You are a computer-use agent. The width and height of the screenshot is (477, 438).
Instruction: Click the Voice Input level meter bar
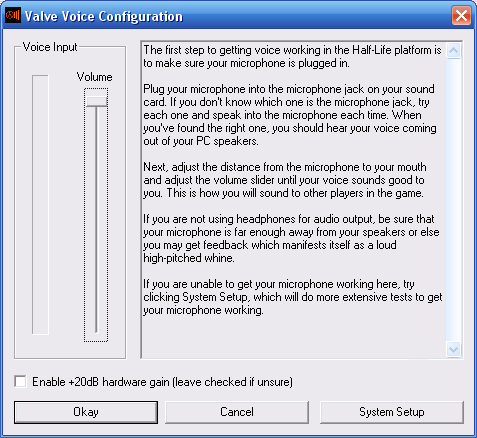[x=40, y=205]
